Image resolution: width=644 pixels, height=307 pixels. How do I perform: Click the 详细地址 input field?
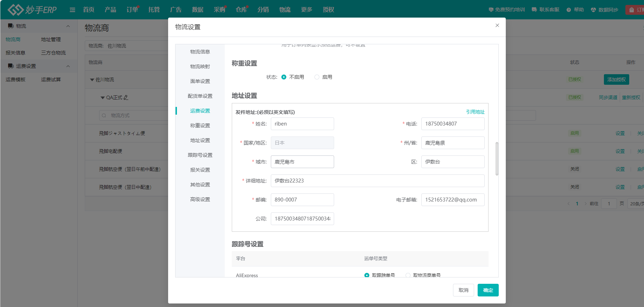click(377, 181)
